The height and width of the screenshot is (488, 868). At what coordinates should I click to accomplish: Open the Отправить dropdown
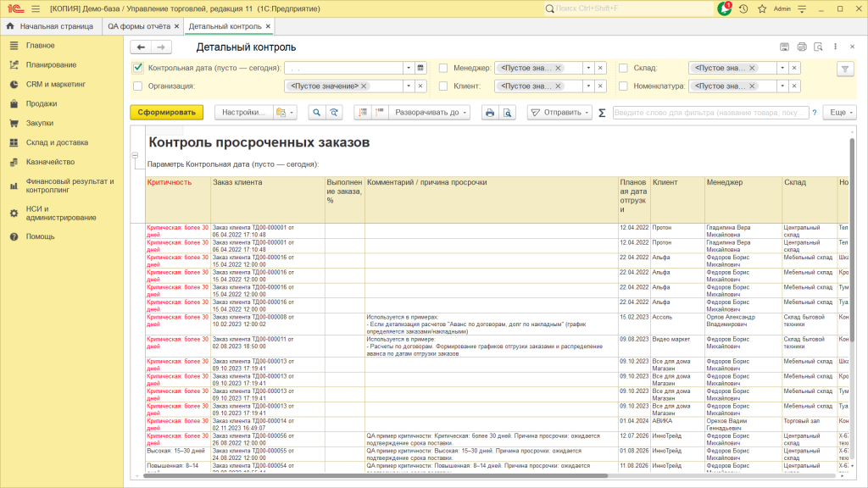click(559, 113)
